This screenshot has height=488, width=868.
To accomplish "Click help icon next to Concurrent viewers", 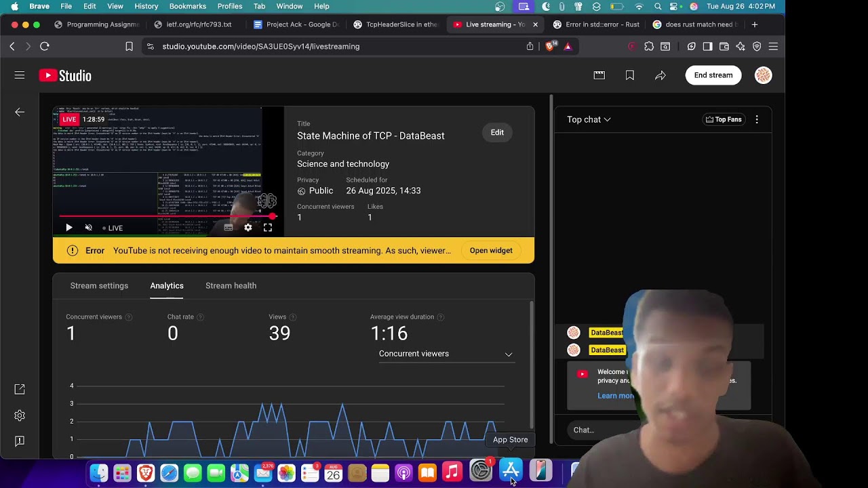I will point(129,317).
